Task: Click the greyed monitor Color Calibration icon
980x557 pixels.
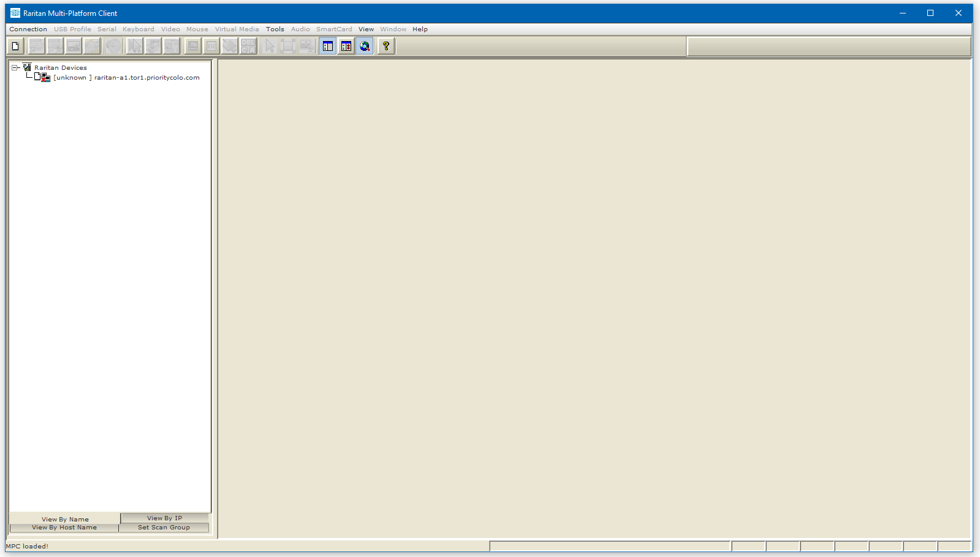Action: point(74,46)
